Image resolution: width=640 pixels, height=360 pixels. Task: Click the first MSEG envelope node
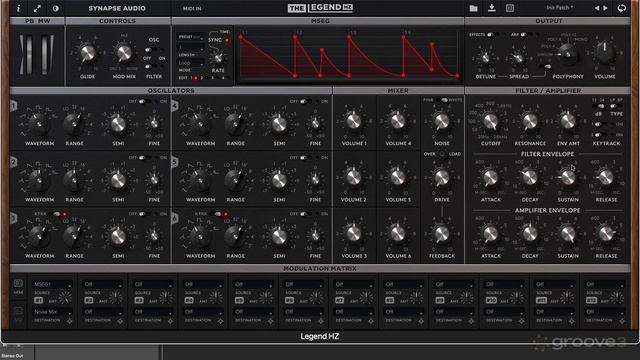[241, 37]
